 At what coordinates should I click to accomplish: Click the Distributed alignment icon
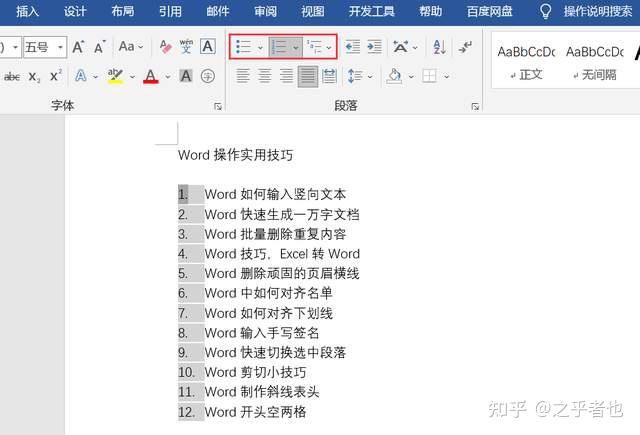coord(329,76)
